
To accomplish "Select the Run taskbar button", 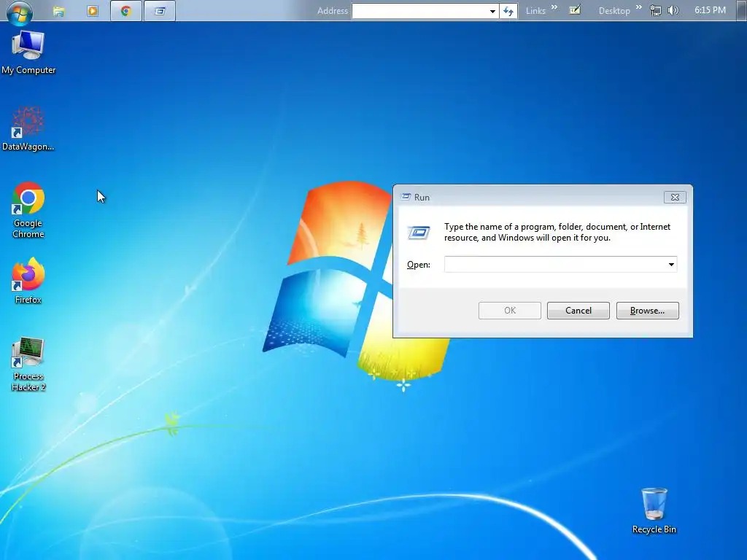I will tap(160, 11).
